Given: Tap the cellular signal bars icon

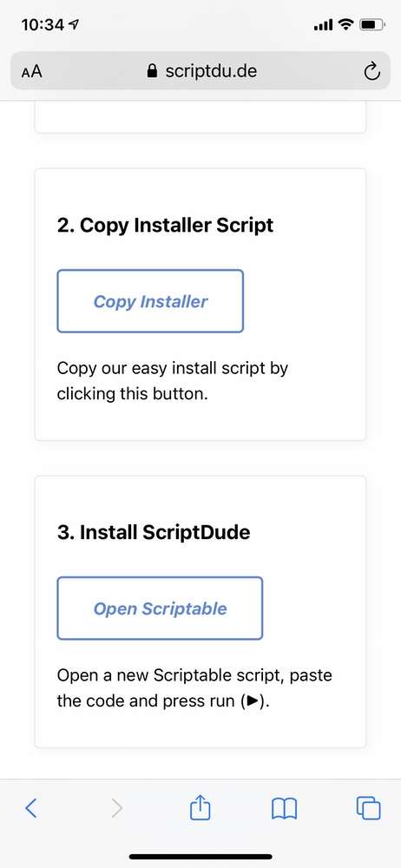Looking at the screenshot, I should [x=323, y=25].
